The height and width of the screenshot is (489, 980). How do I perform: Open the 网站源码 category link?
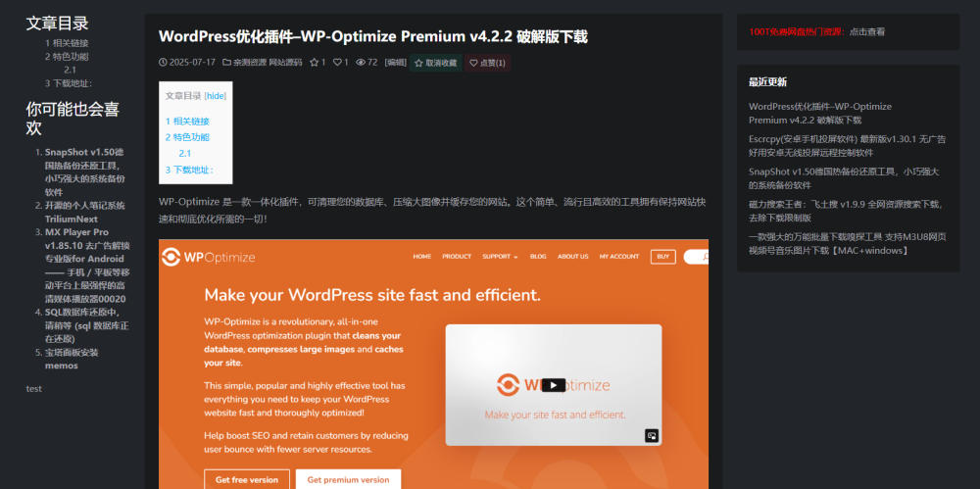(285, 63)
